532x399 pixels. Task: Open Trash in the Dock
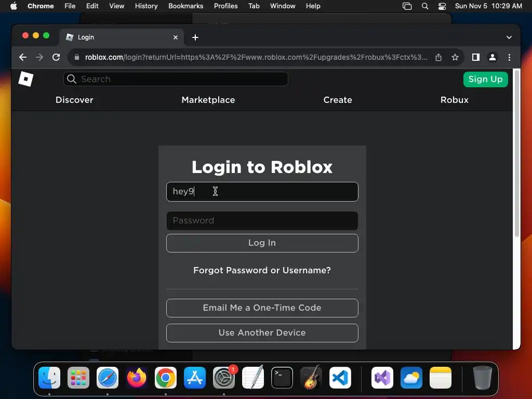483,378
